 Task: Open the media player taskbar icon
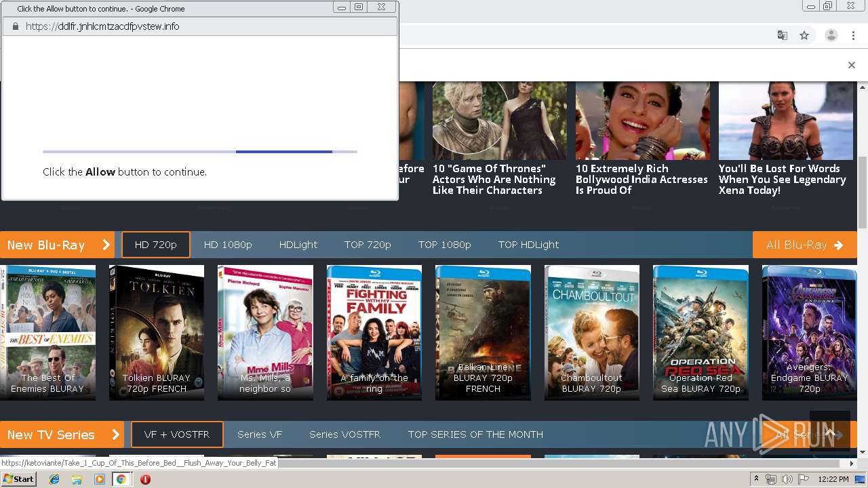click(x=99, y=479)
